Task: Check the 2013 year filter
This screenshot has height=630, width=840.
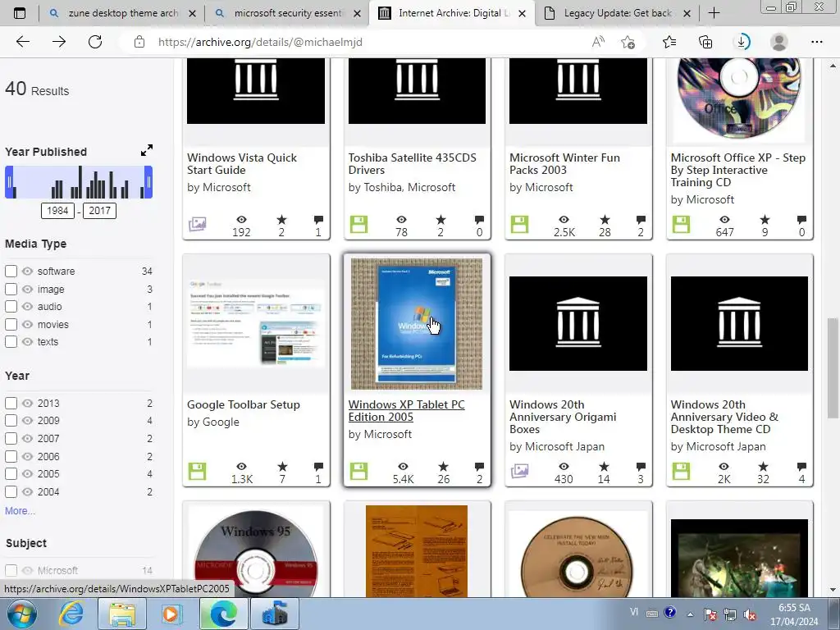Action: [11, 403]
